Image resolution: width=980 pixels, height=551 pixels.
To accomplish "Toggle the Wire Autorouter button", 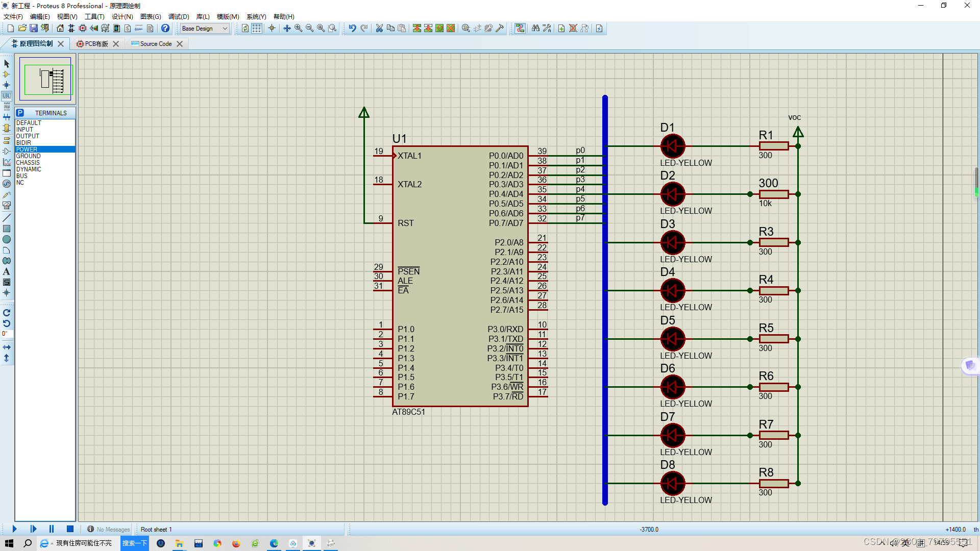I will [x=520, y=28].
